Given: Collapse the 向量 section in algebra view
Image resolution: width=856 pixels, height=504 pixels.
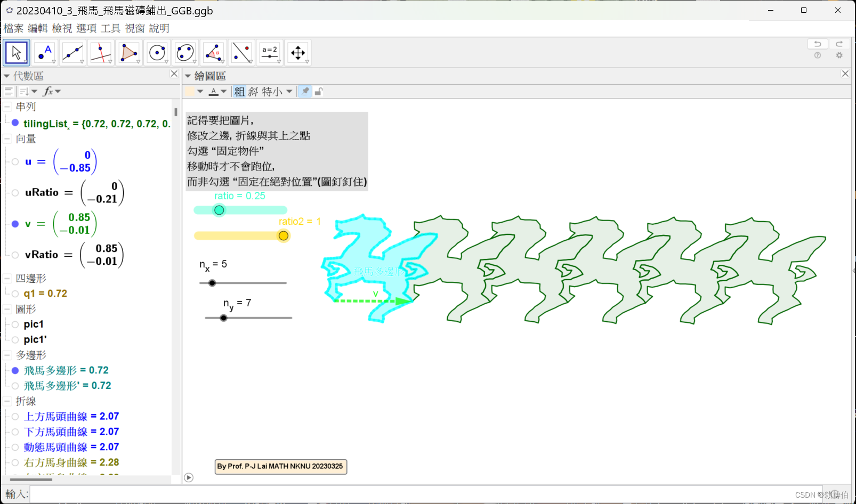Looking at the screenshot, I should click(7, 139).
